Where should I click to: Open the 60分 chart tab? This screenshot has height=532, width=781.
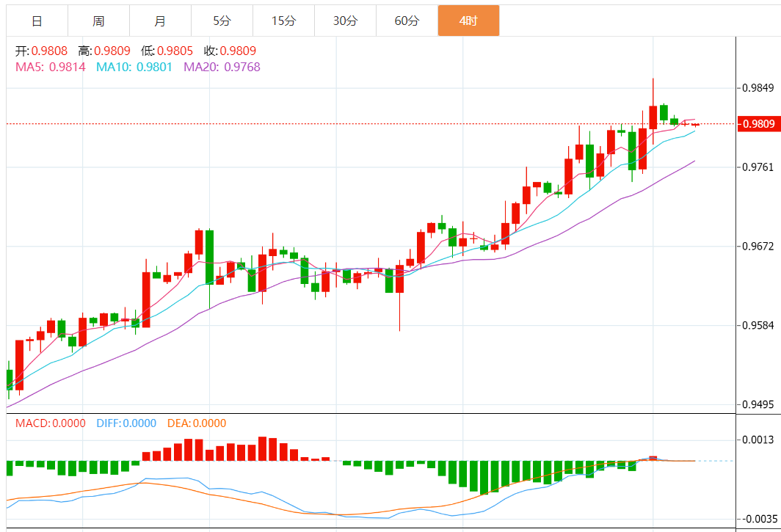point(407,21)
